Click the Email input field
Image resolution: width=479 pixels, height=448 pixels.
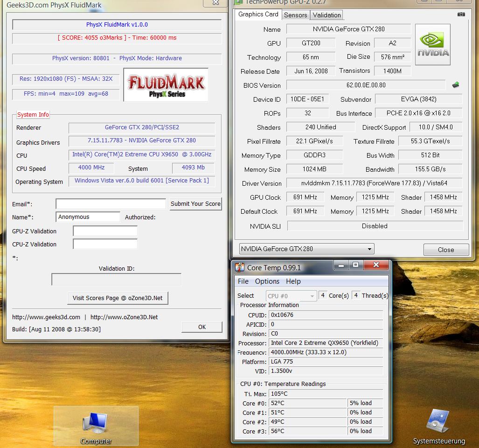[x=111, y=204]
